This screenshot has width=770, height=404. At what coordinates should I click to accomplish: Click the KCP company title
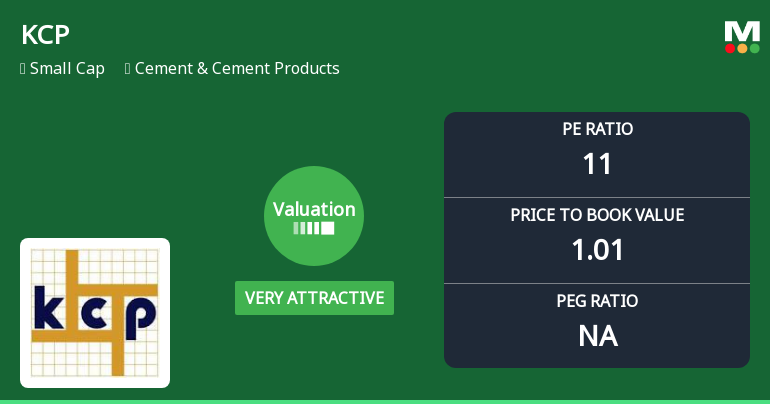tap(45, 34)
